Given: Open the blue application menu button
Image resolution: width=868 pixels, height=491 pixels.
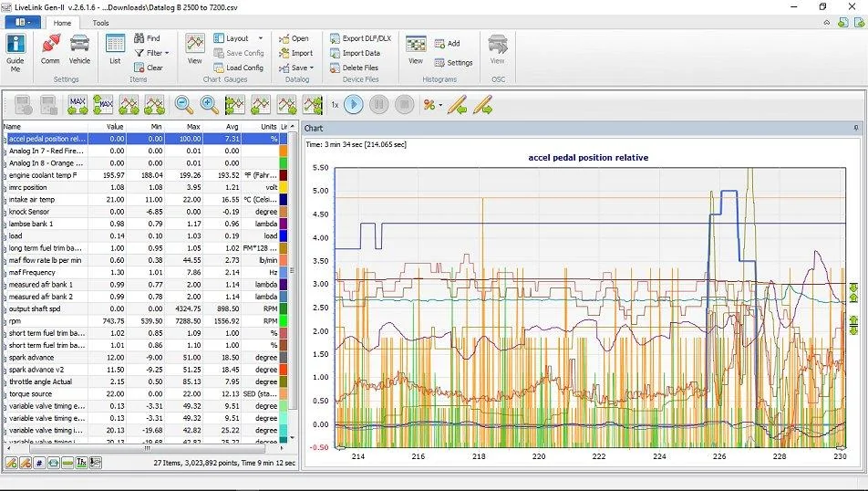Looking at the screenshot, I should click(22, 22).
